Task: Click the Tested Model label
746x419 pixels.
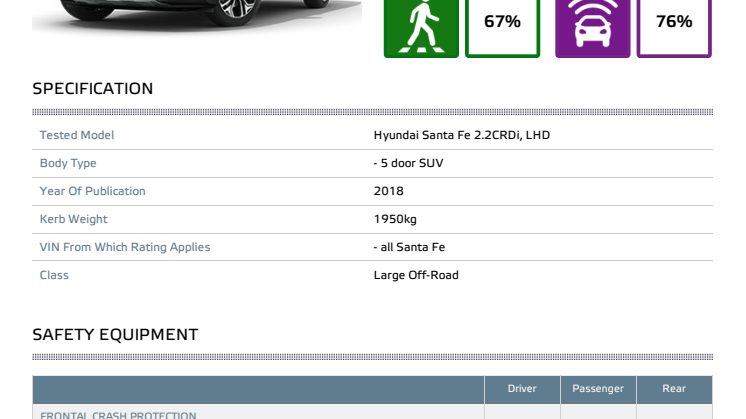Action: tap(77, 135)
